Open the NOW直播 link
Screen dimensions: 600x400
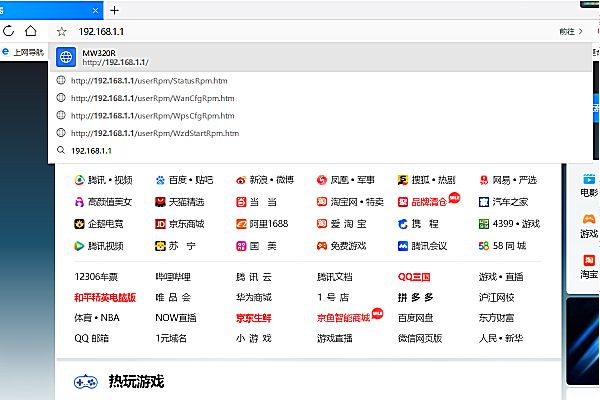176,318
